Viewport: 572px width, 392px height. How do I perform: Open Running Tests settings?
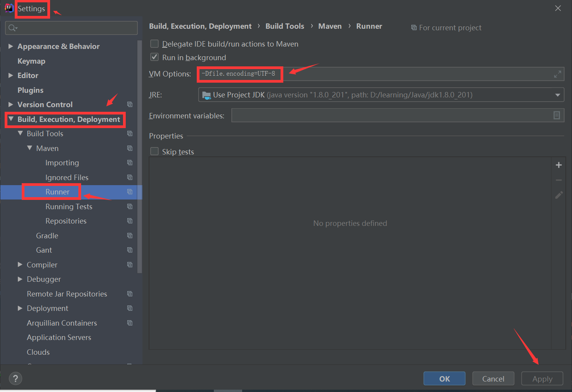[x=69, y=206]
